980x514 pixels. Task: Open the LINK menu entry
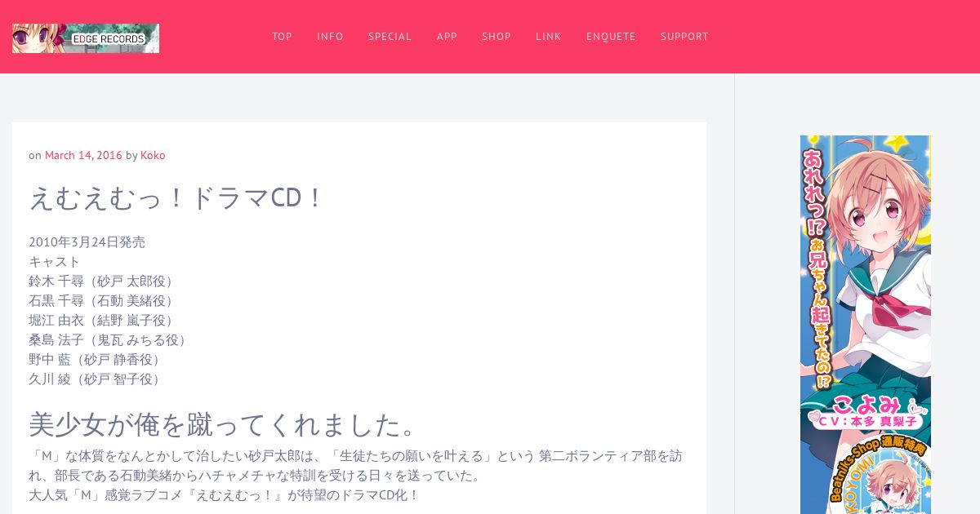coord(548,37)
